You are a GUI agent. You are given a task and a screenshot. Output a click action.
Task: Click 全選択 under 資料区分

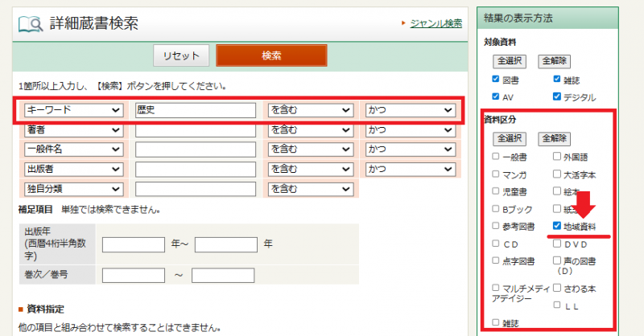(510, 138)
